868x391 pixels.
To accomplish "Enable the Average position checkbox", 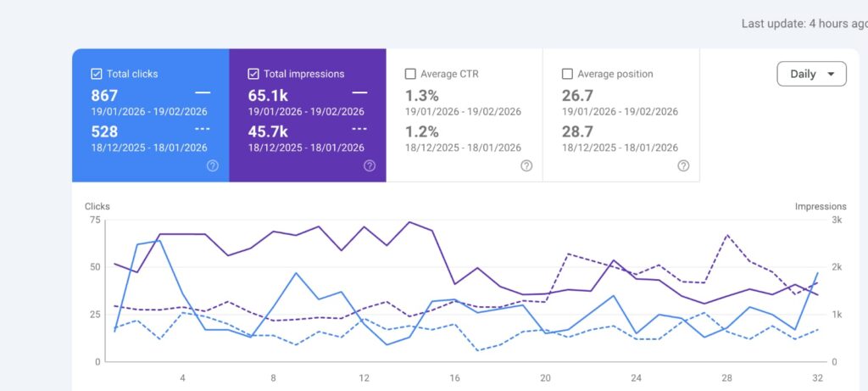I will coord(567,74).
